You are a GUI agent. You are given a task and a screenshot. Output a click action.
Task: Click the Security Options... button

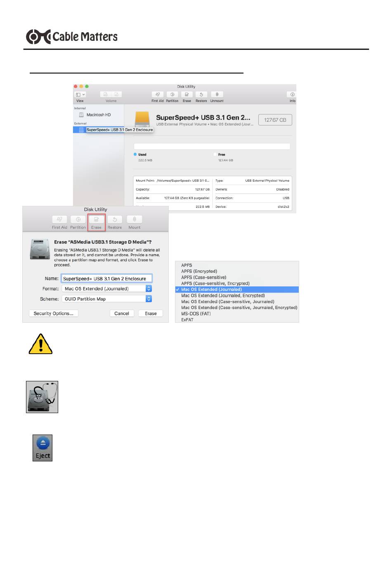[x=54, y=314]
